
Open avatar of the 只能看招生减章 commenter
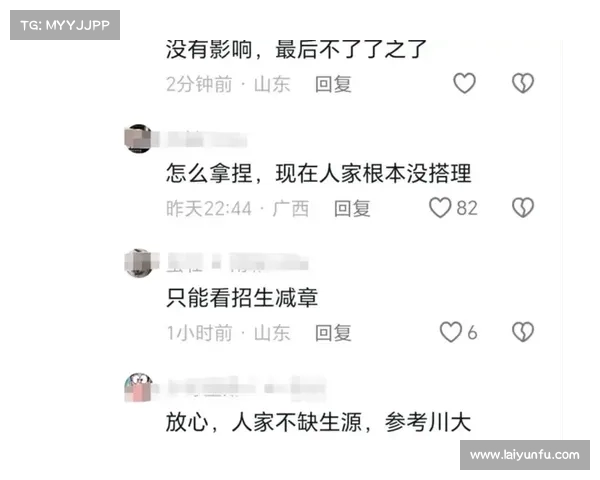tap(139, 263)
